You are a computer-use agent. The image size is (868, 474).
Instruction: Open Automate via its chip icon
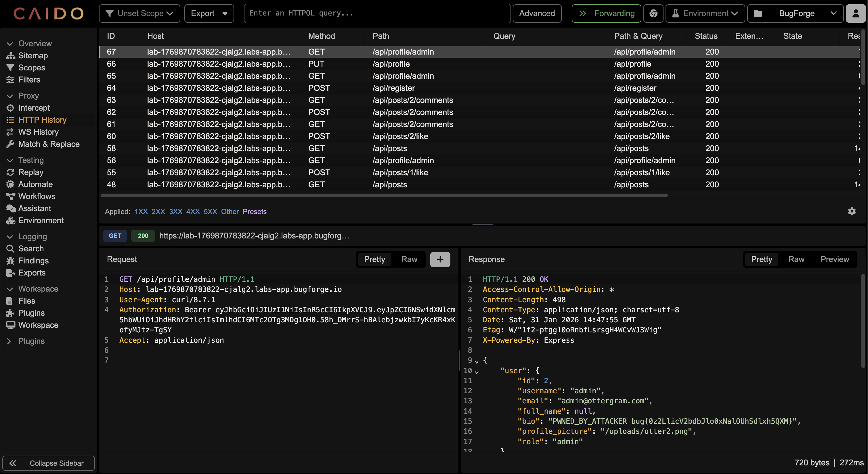(10, 184)
